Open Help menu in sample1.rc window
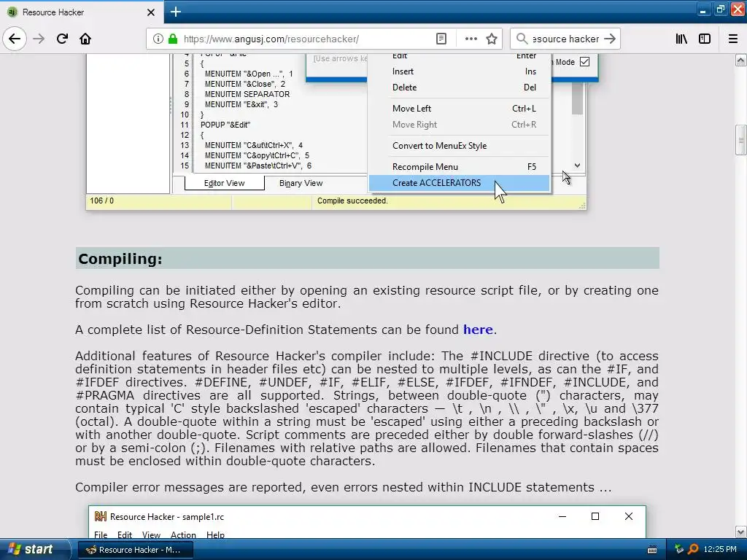Screen dimensions: 747x560 tap(215, 534)
